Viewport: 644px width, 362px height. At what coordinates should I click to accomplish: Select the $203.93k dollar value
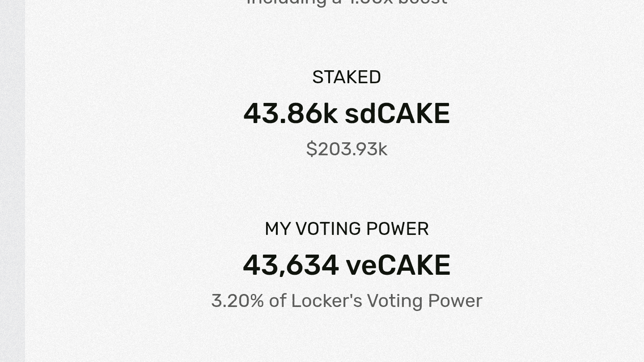pyautogui.click(x=347, y=149)
